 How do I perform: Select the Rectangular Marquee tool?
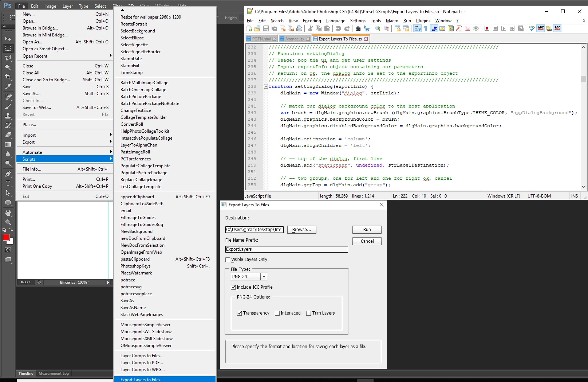click(8, 48)
